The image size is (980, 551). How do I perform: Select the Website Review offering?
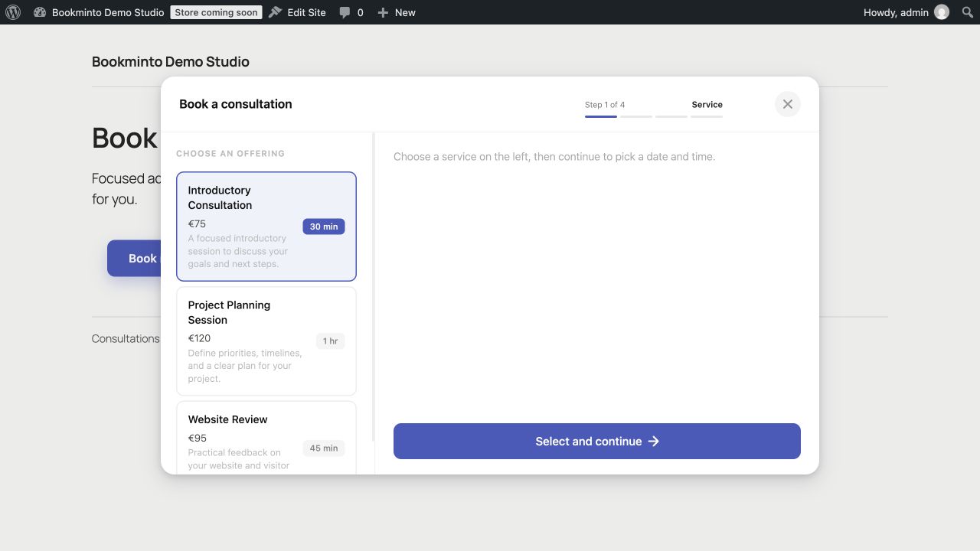coord(266,438)
